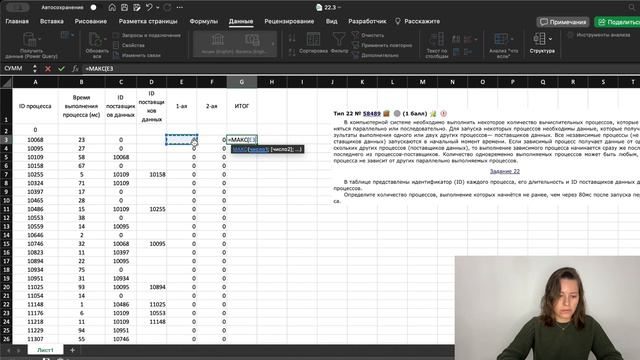
Task: Click Edit Links button in ribbon
Action: click(136, 55)
